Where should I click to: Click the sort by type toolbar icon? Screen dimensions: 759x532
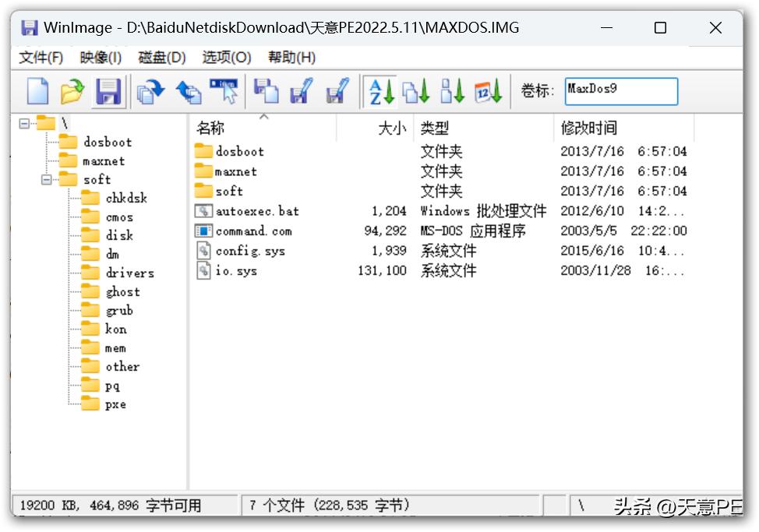tap(416, 91)
